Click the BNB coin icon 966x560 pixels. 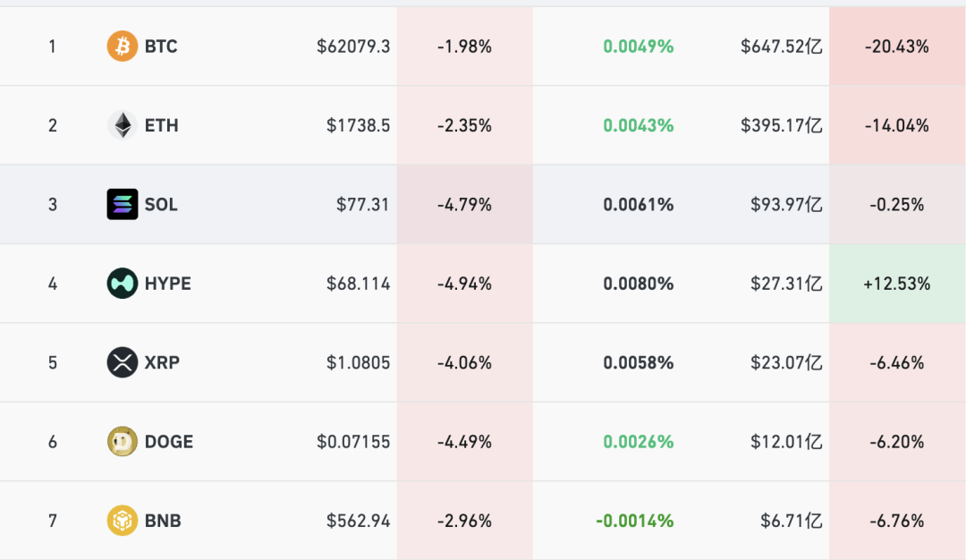point(122,521)
